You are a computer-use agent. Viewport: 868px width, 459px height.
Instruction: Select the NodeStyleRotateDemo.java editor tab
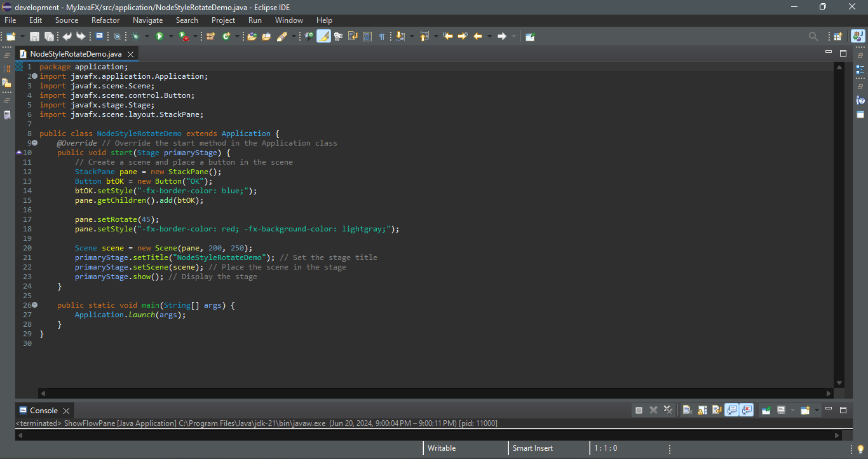click(x=75, y=54)
